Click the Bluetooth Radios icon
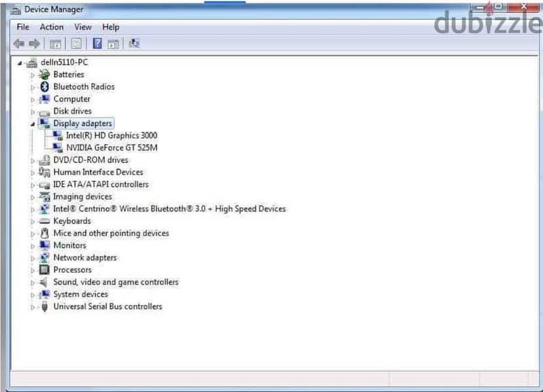 point(45,86)
